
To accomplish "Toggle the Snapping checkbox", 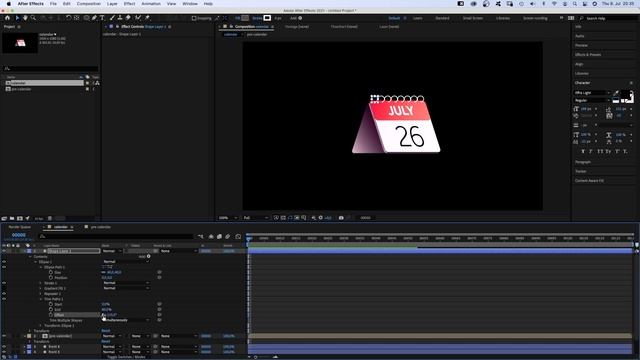I will click(194, 18).
